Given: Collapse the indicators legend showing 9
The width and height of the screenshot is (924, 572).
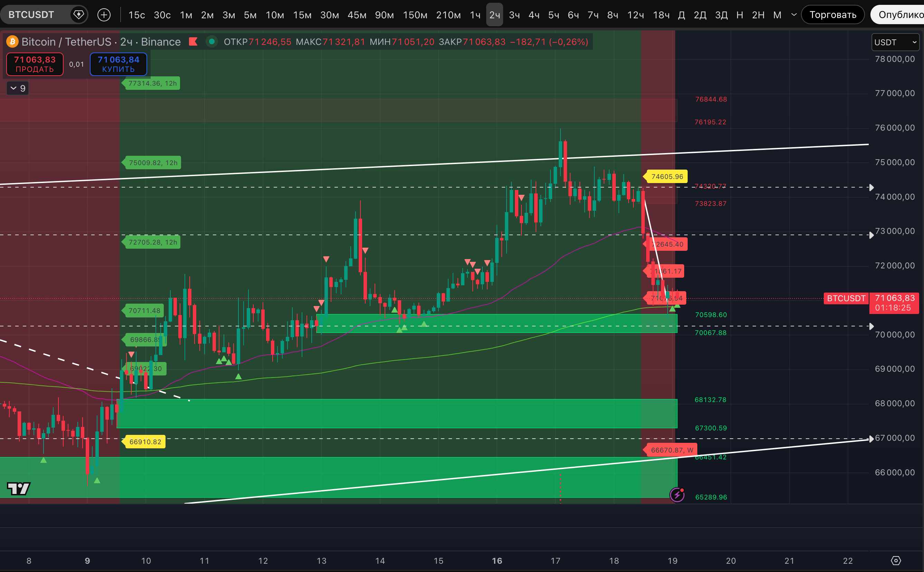Looking at the screenshot, I should tap(18, 88).
